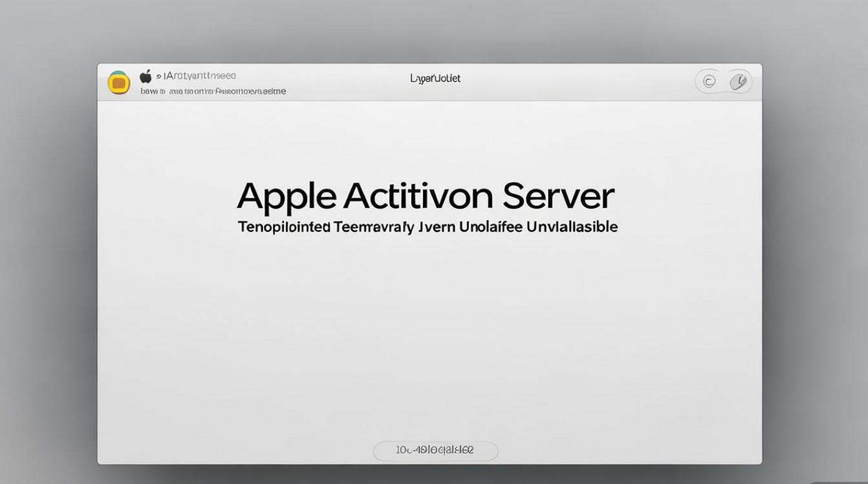Click "Tenopilointed" in the bold subheading
The width and height of the screenshot is (868, 484).
[284, 227]
